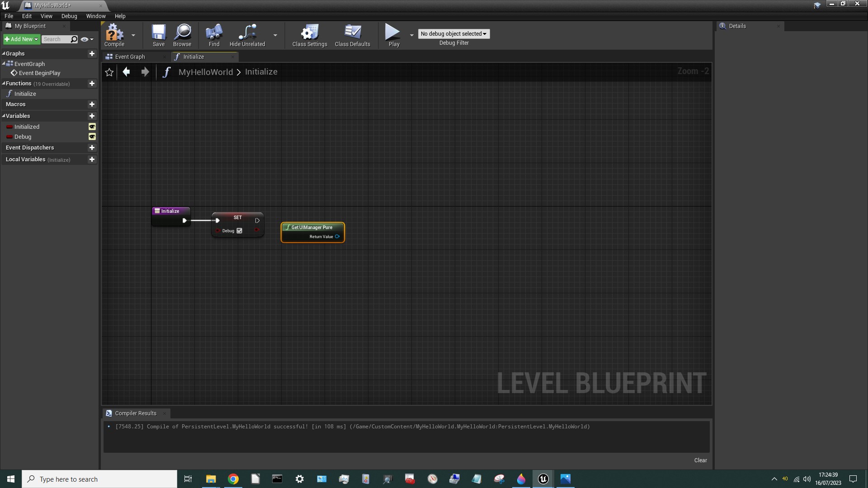This screenshot has height=488, width=868.
Task: Toggle the Debug checkbox on SET node
Action: [240, 231]
